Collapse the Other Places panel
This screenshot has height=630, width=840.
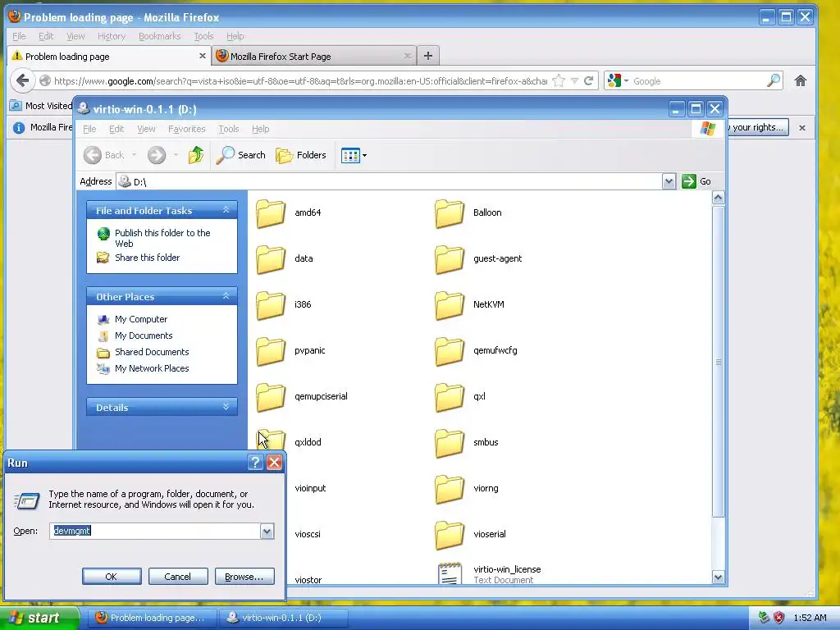click(226, 295)
